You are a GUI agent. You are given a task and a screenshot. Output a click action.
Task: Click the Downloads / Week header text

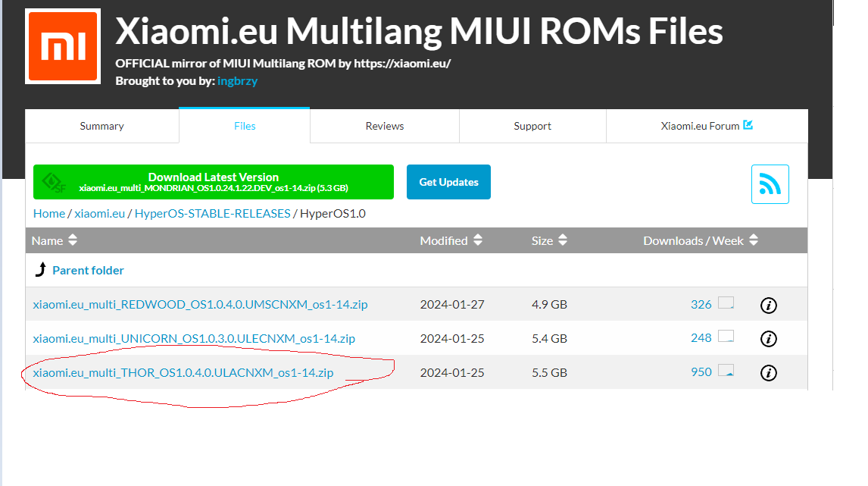693,240
